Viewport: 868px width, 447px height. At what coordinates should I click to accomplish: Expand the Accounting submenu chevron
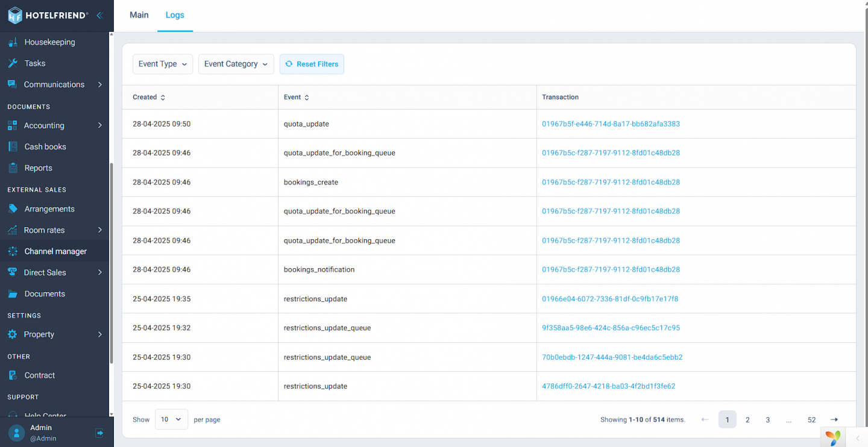[100, 125]
